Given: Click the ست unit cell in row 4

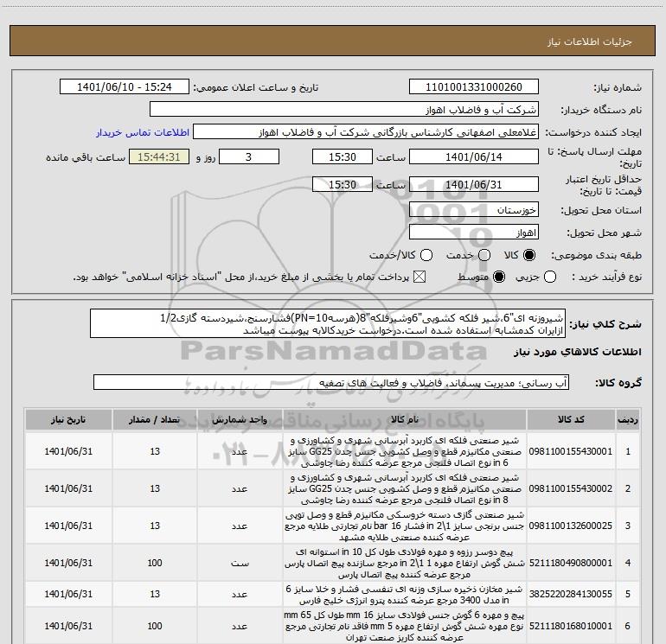Looking at the screenshot, I should 240,563.
